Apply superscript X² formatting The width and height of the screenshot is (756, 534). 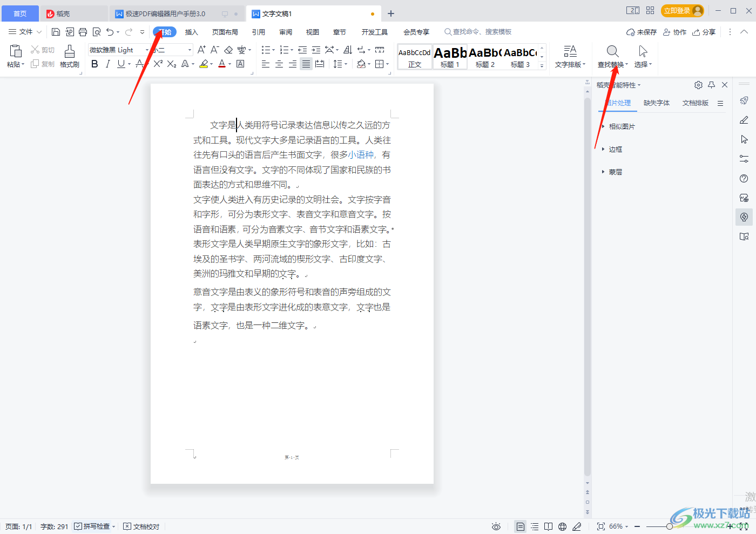click(158, 64)
